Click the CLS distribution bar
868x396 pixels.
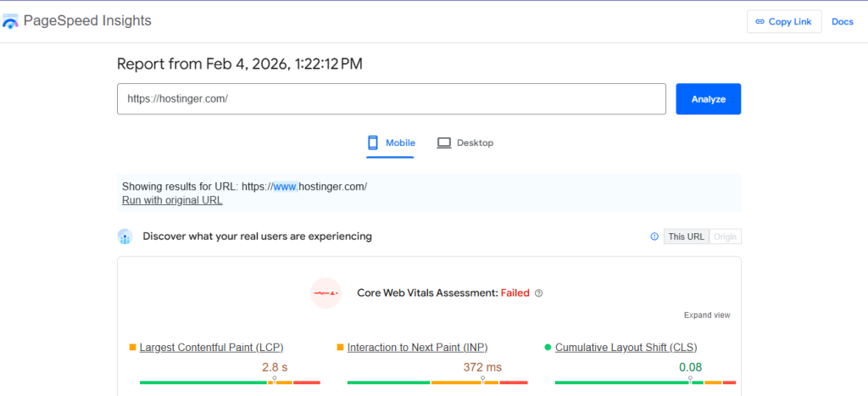[645, 382]
